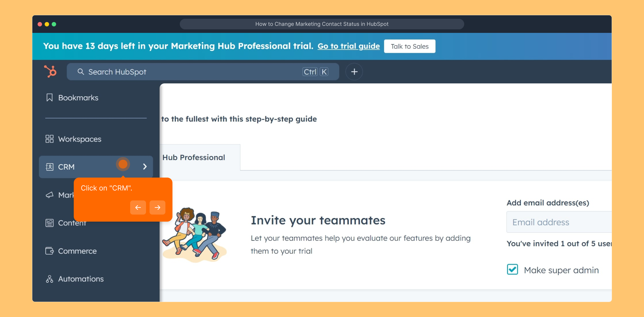Click the Content newspaper icon

pos(49,223)
